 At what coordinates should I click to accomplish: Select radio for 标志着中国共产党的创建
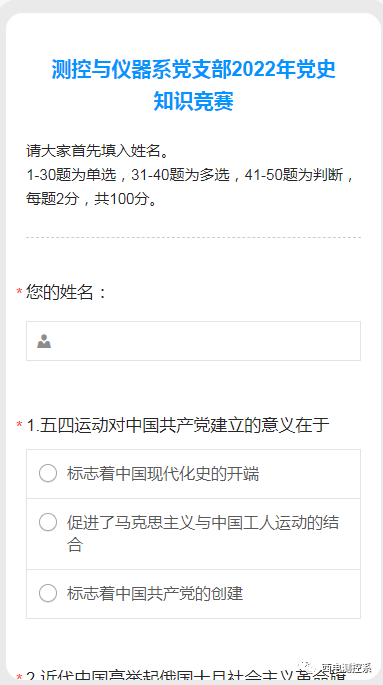pyautogui.click(x=48, y=593)
